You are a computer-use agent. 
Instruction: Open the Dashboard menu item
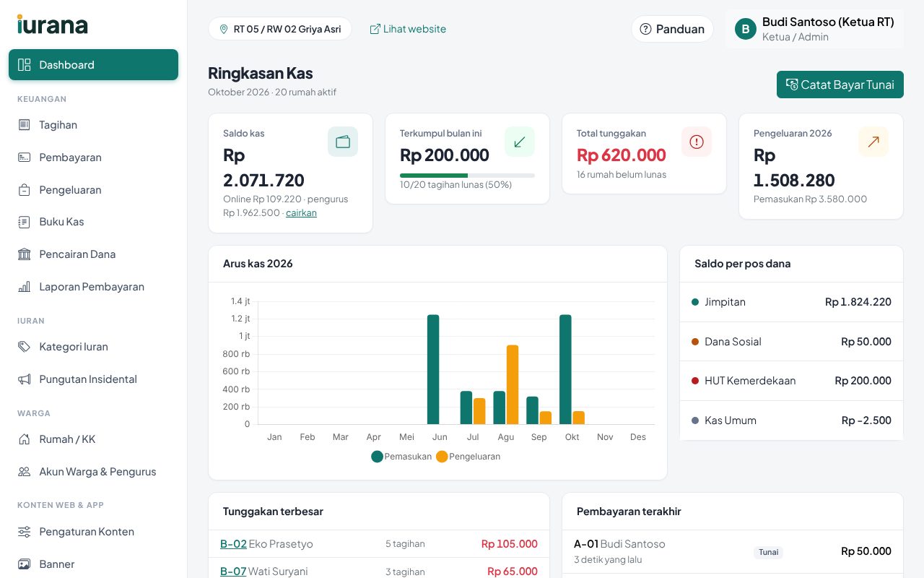coord(93,65)
